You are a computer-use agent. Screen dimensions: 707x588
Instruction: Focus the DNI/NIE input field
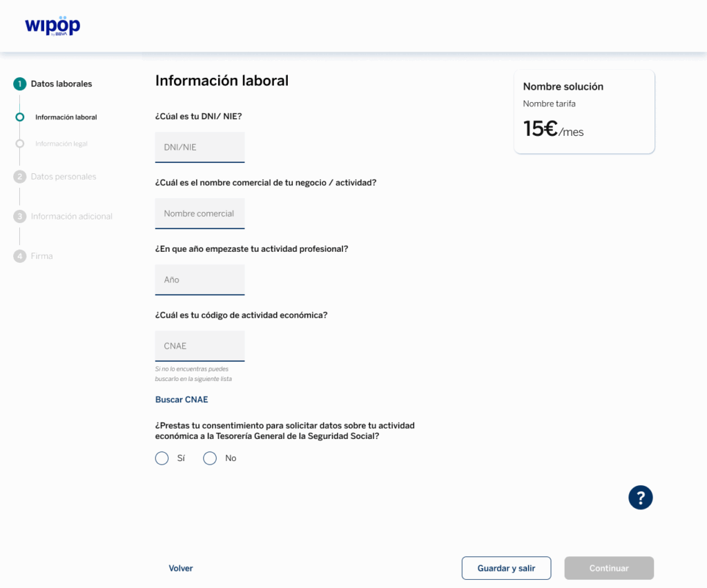200,147
